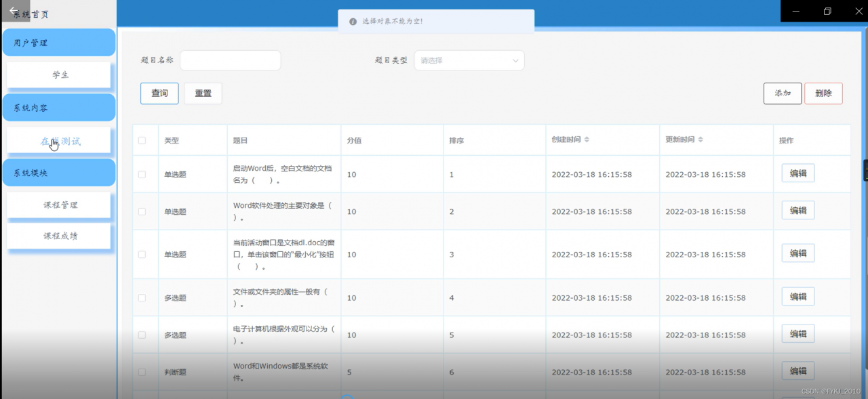Click the 添加 button to add a question

tap(782, 93)
